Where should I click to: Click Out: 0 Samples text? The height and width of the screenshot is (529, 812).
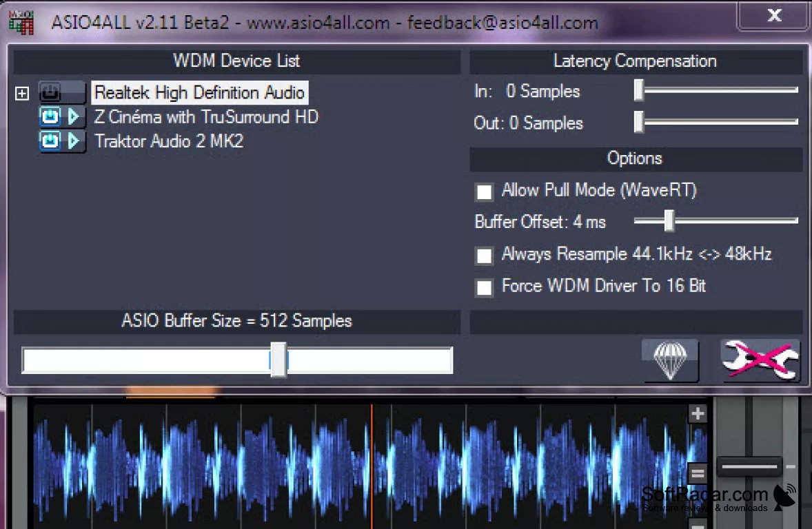528,123
